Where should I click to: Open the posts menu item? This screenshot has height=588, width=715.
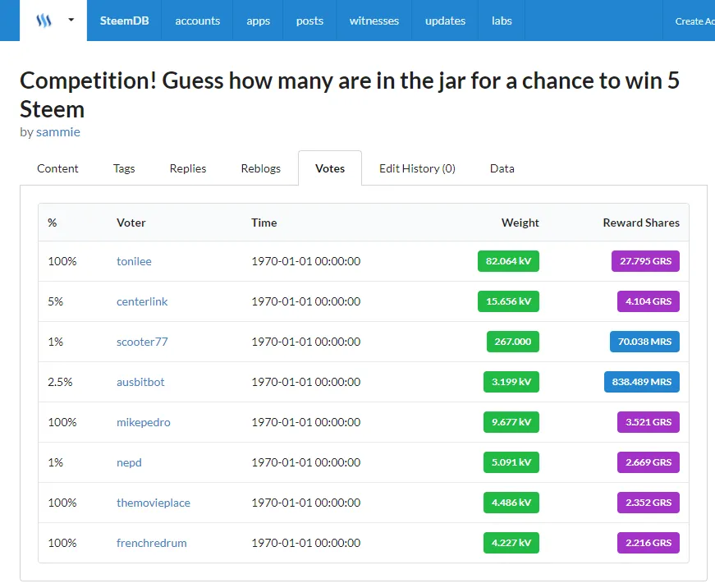(x=309, y=21)
